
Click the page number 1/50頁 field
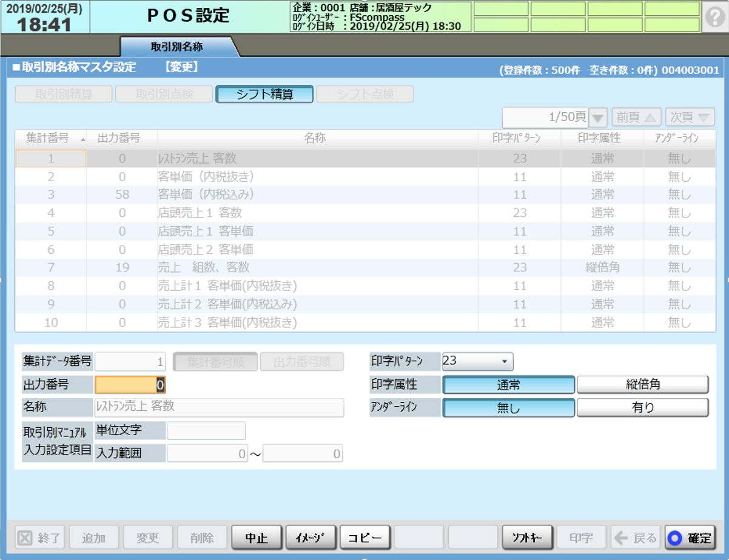546,117
